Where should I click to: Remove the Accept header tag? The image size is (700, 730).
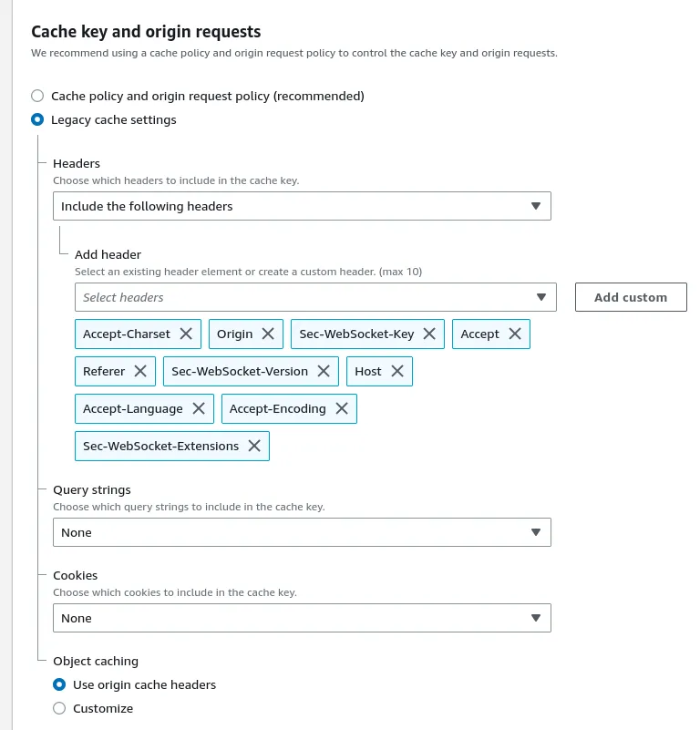[514, 334]
